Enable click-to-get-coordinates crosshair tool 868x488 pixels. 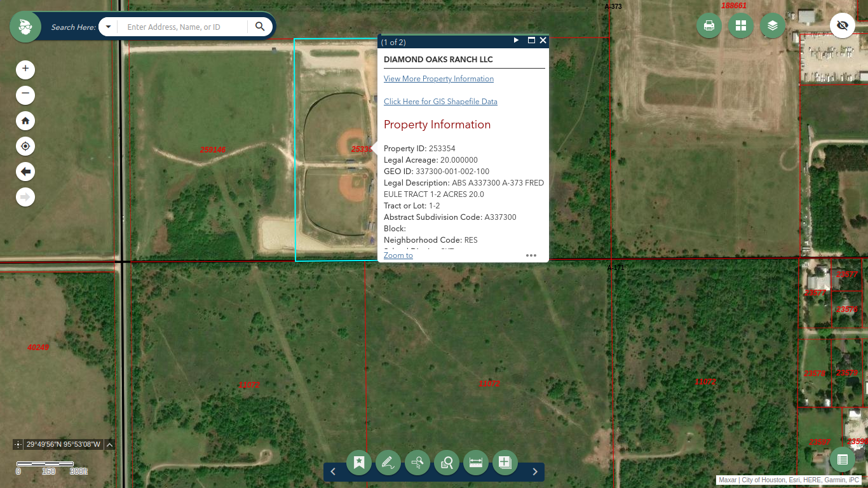(x=18, y=444)
